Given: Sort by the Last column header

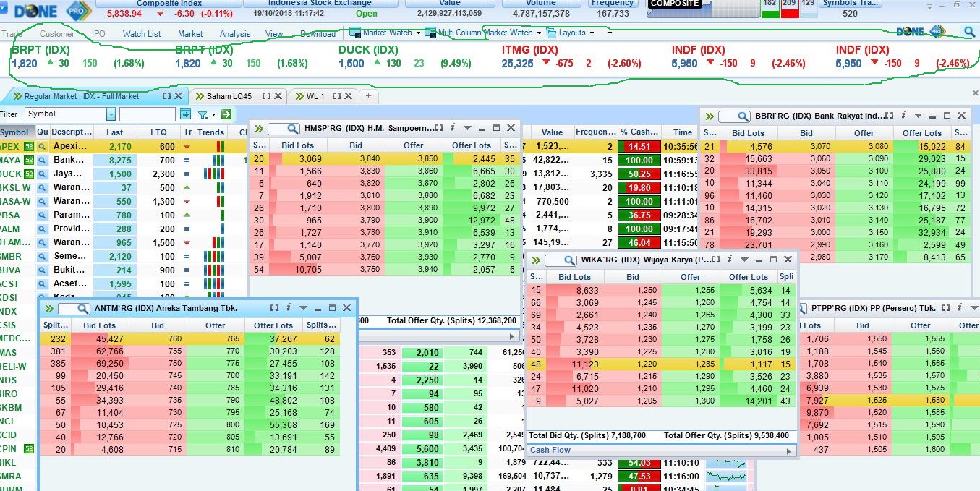Looking at the screenshot, I should (115, 132).
